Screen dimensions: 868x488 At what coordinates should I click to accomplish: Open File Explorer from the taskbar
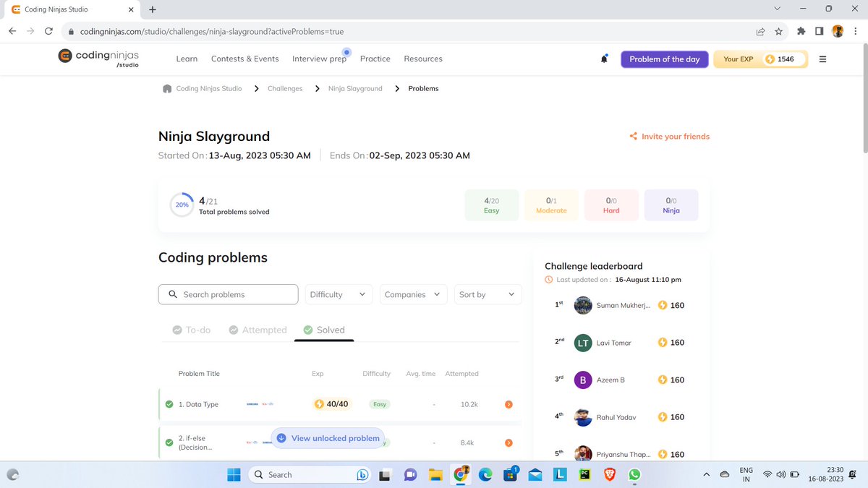[x=435, y=474]
